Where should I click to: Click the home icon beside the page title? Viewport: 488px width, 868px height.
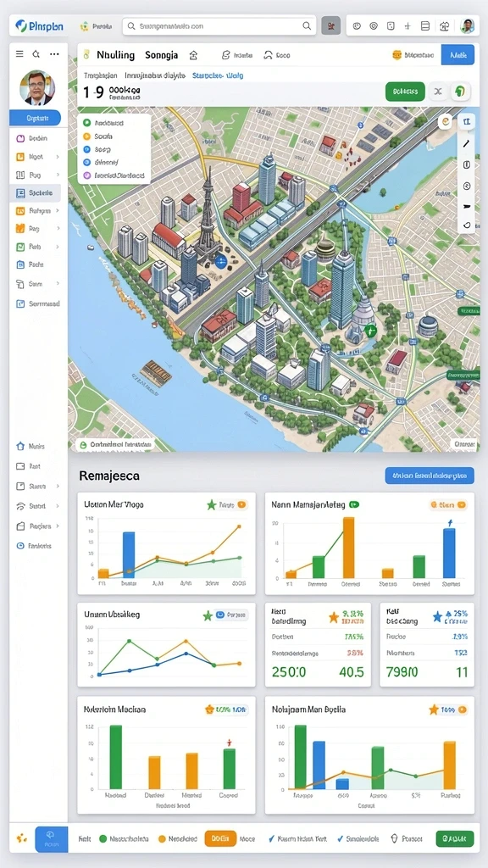click(x=193, y=55)
